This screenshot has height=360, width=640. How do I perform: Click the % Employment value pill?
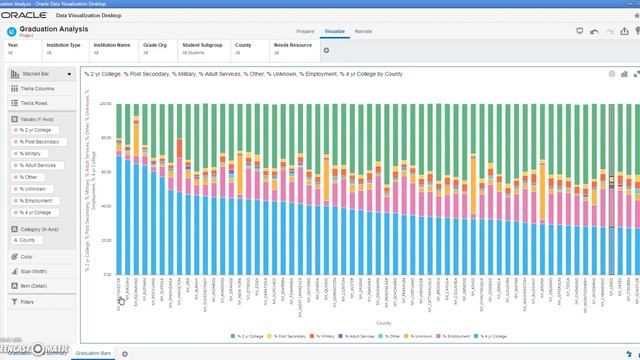coord(36,201)
